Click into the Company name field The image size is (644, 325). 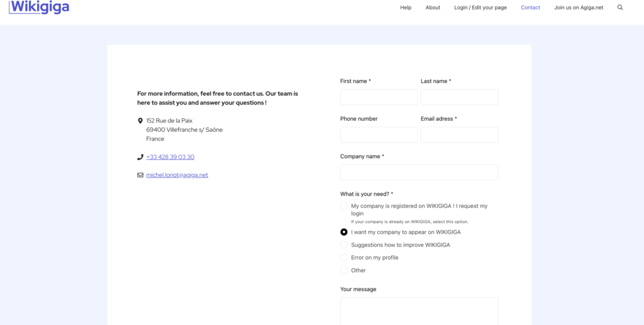click(419, 173)
